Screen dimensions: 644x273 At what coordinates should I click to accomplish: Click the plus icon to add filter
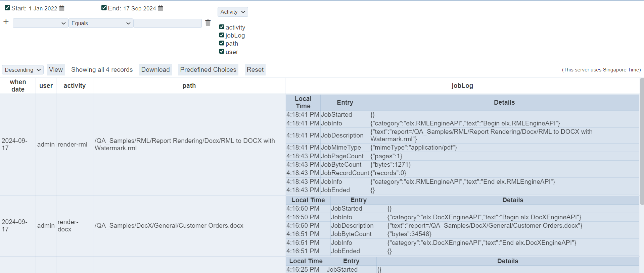point(6,22)
